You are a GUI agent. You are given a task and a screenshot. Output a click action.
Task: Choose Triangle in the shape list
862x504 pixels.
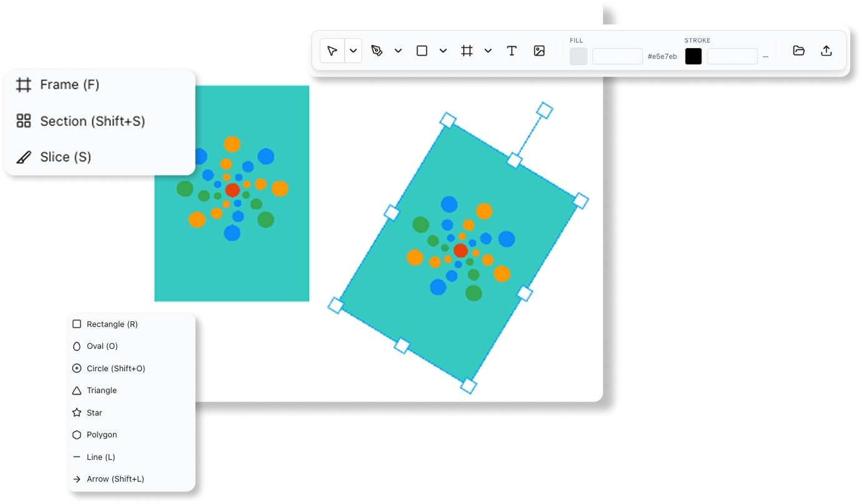101,390
